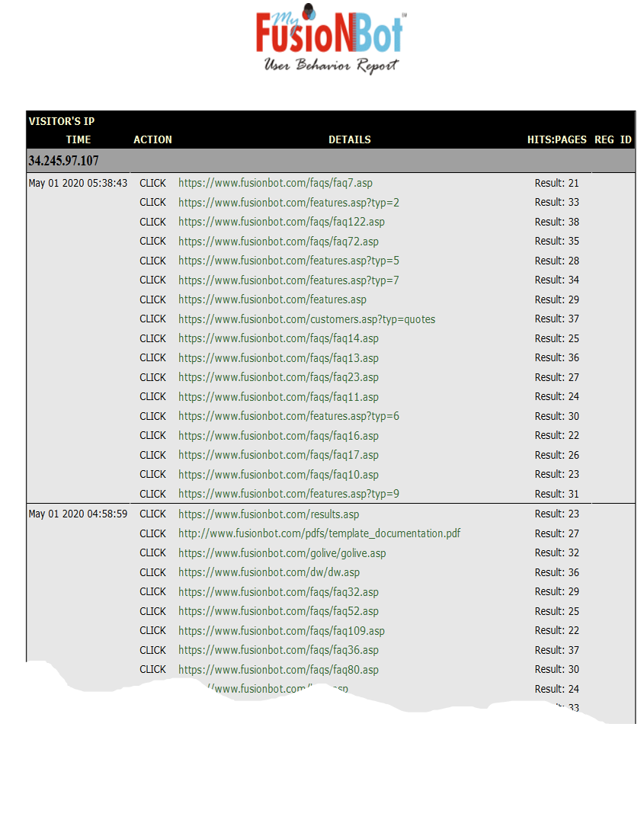Open the template_documentation.pdf link

click(319, 533)
